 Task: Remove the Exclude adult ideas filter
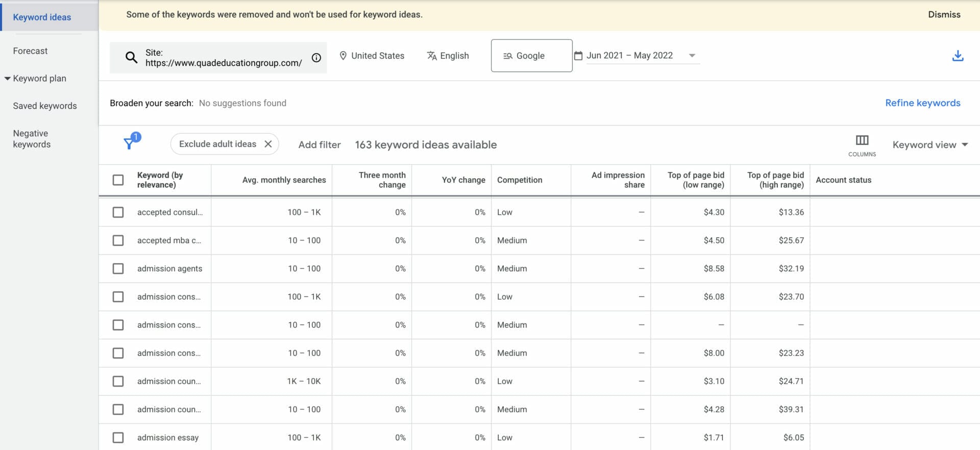(x=268, y=144)
